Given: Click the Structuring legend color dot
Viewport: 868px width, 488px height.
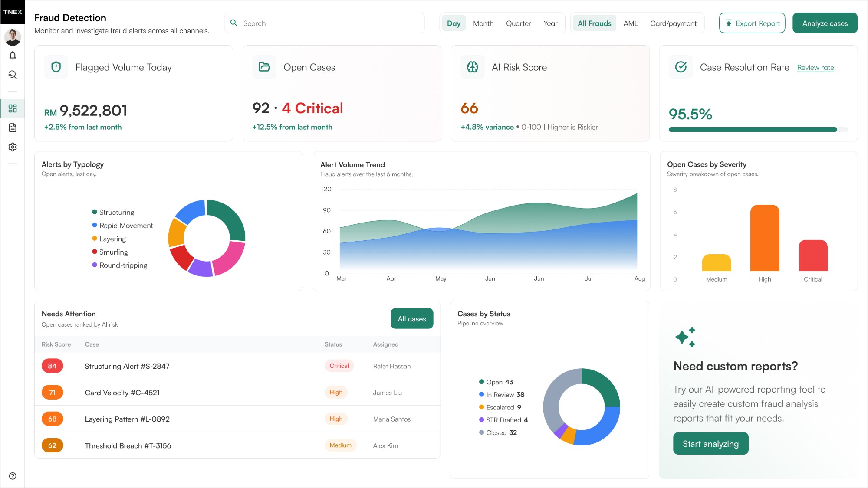Looking at the screenshot, I should 95,212.
